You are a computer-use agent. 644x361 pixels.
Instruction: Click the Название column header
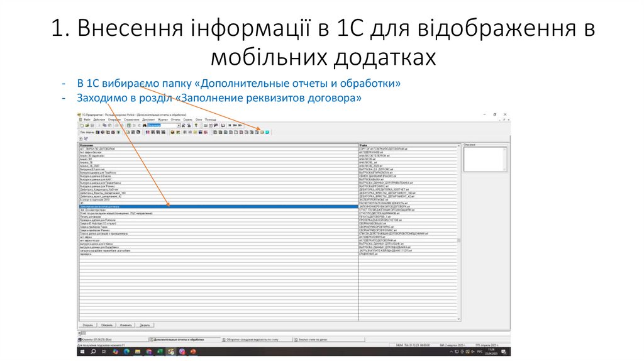[x=218, y=145]
